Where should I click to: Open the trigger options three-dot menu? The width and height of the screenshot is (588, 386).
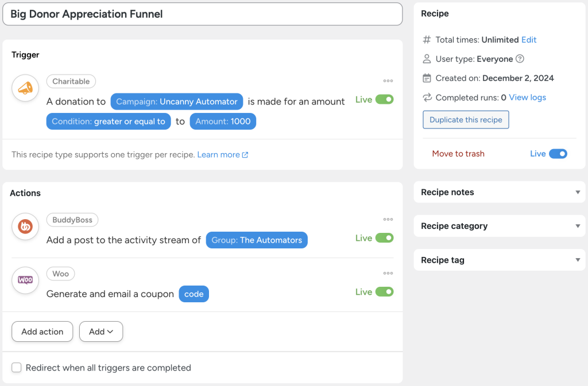[x=388, y=81]
